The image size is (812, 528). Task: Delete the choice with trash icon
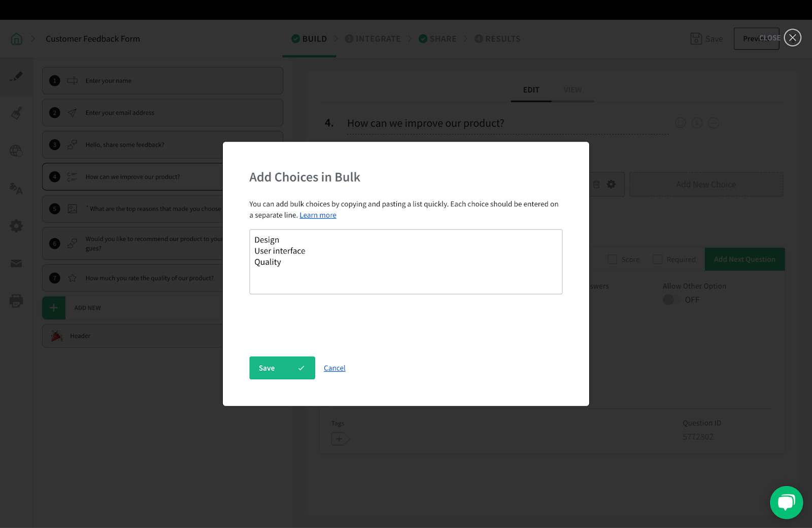click(596, 185)
